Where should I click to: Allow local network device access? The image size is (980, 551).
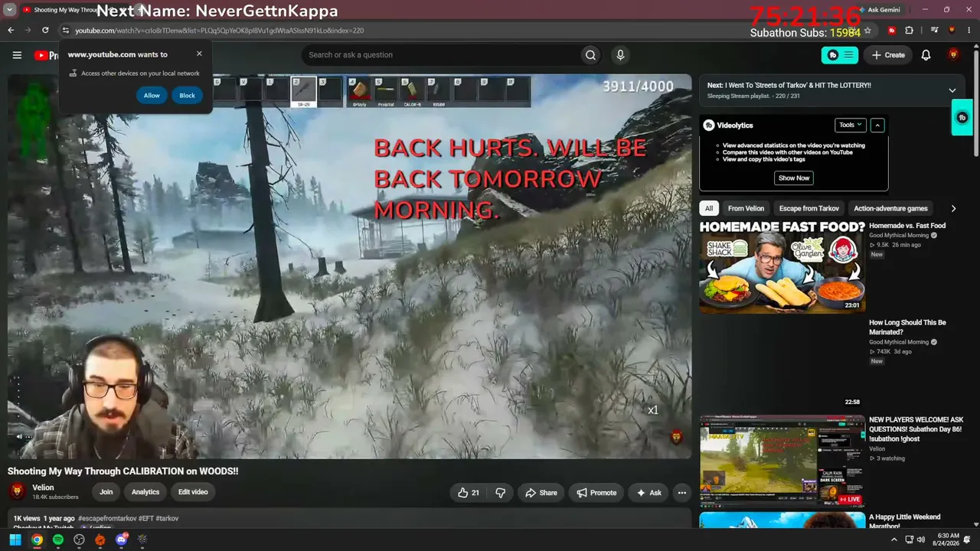[152, 96]
